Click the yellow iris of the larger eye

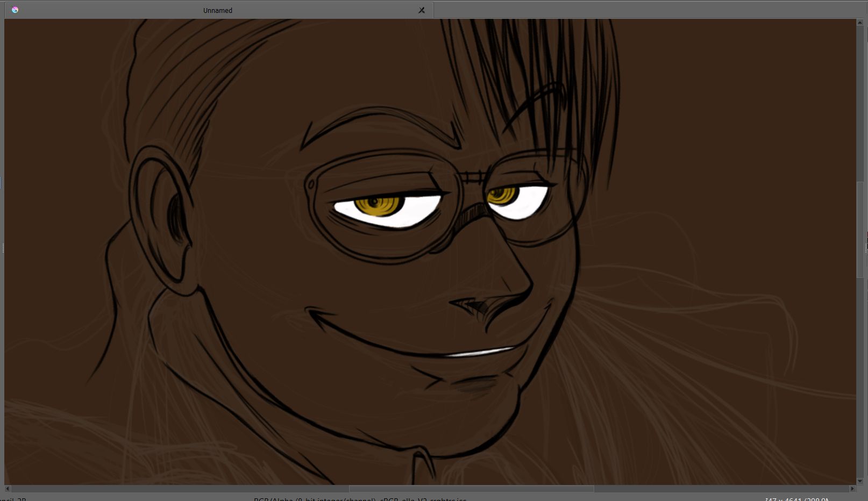tap(380, 205)
